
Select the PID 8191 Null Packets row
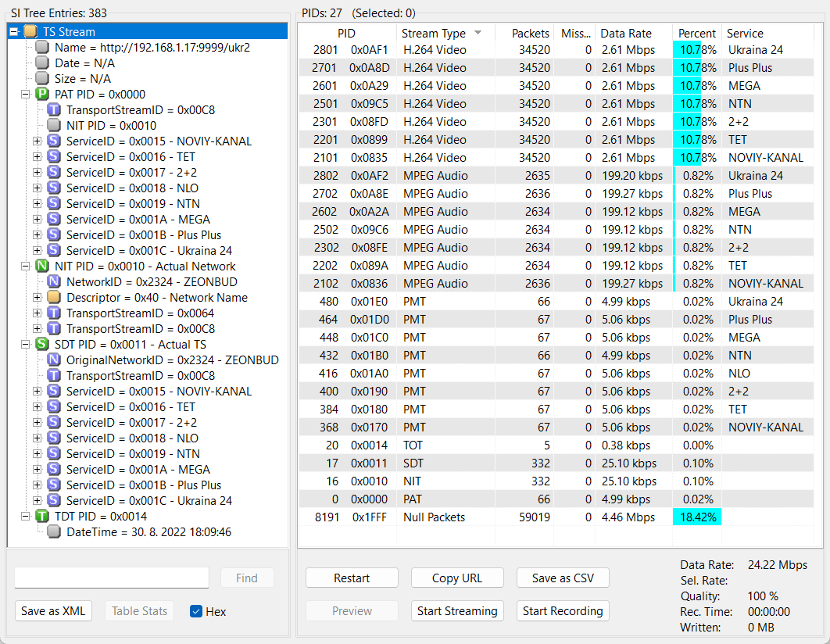coord(556,517)
